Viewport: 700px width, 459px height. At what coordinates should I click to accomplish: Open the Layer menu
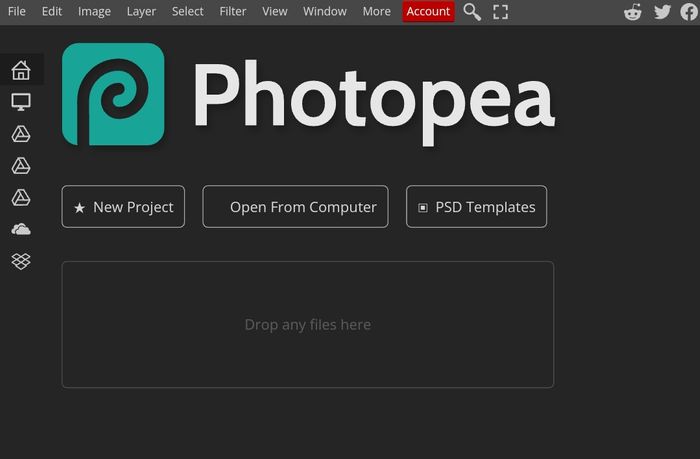point(141,12)
